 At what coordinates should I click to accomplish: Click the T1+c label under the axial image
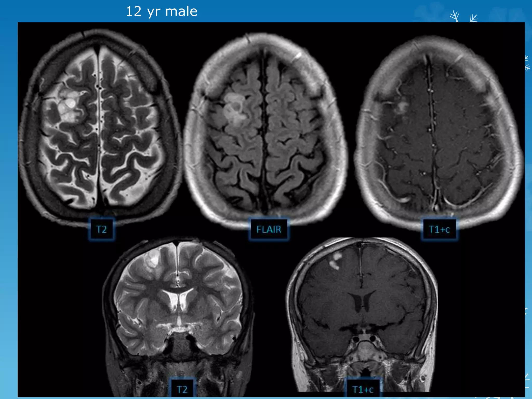tap(439, 229)
